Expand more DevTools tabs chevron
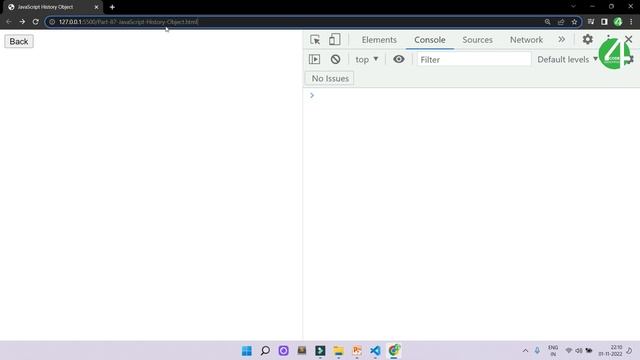The width and height of the screenshot is (640, 360). pyautogui.click(x=562, y=39)
